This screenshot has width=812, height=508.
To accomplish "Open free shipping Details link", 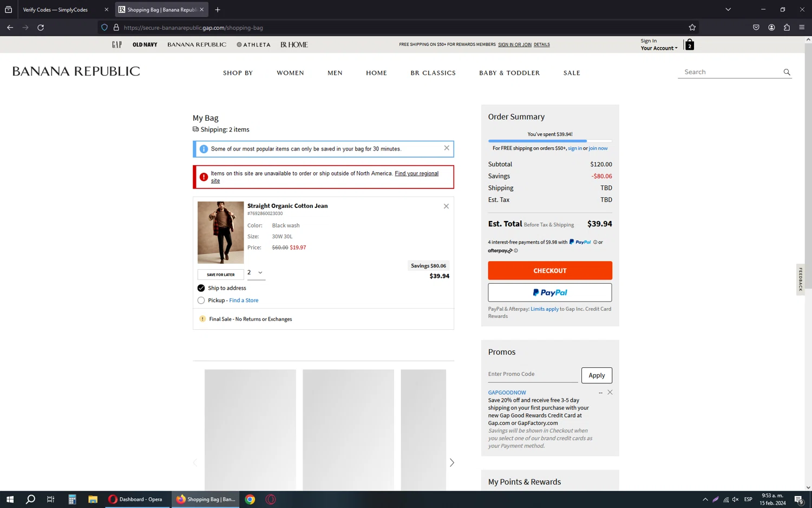I will coord(542,45).
